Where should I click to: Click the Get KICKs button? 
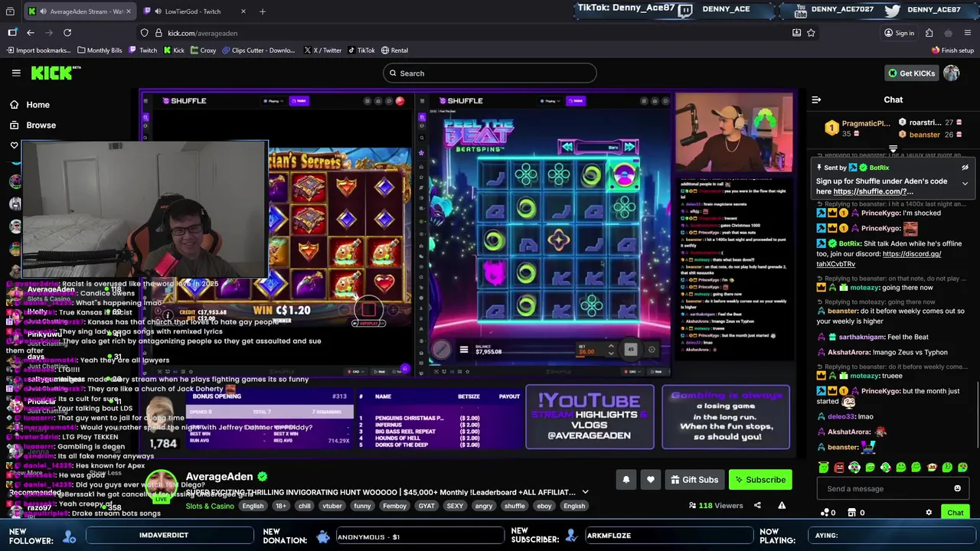[911, 73]
